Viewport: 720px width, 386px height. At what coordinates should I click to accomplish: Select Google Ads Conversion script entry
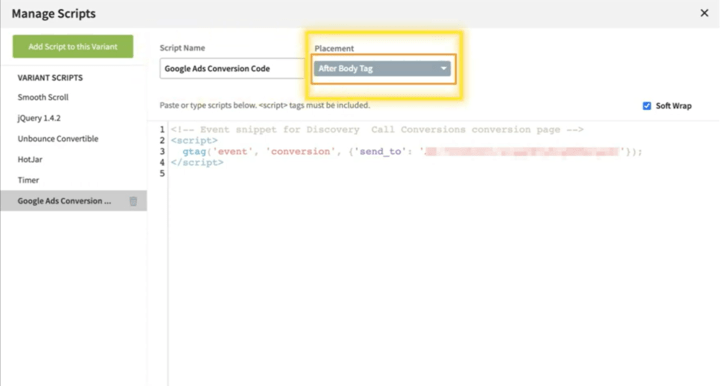[73, 201]
